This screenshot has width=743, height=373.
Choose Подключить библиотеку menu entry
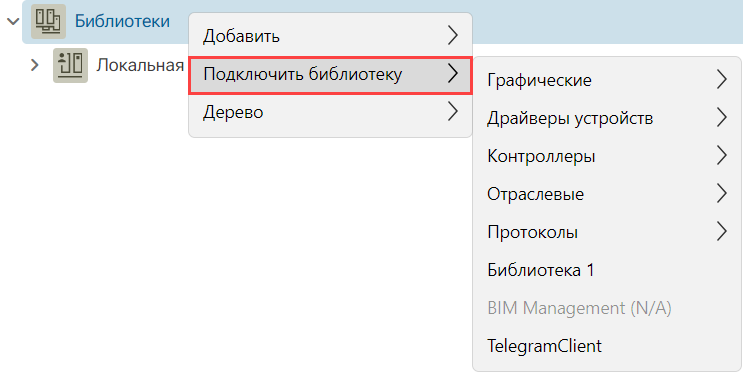(x=331, y=74)
